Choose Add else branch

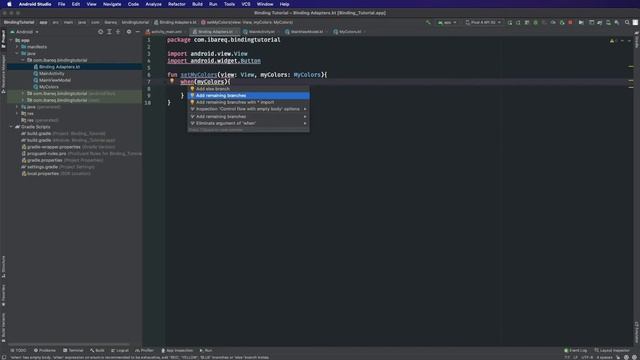pyautogui.click(x=248, y=89)
